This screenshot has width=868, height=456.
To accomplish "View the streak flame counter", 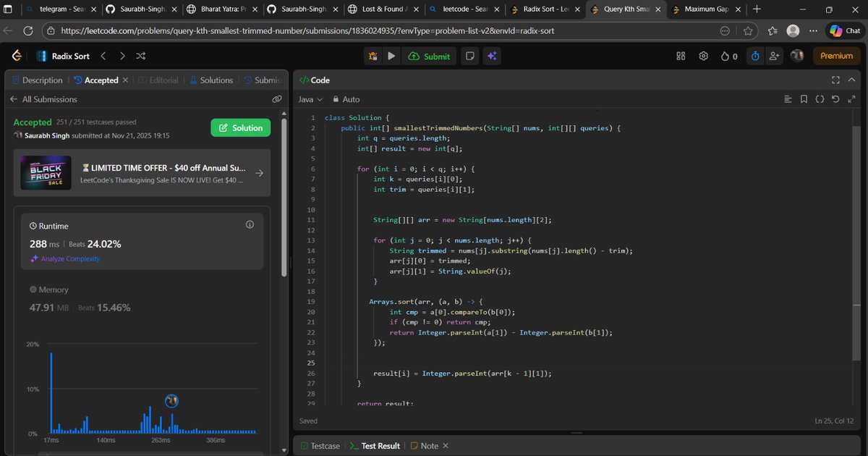I will (729, 56).
